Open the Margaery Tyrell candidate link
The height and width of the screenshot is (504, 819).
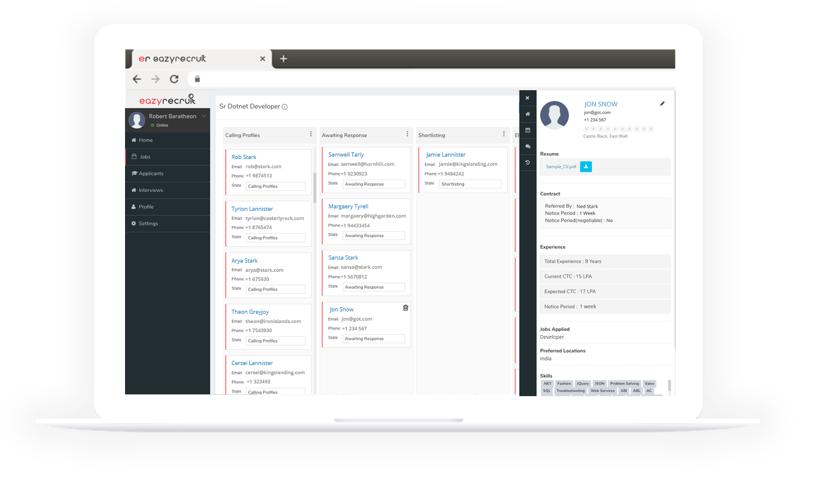coord(349,207)
